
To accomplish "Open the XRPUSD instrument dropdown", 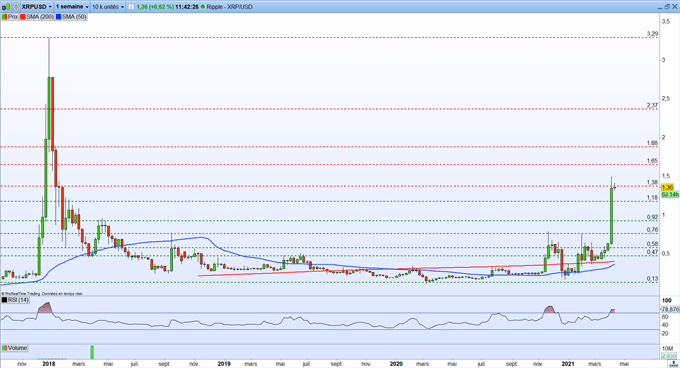I will pyautogui.click(x=36, y=7).
